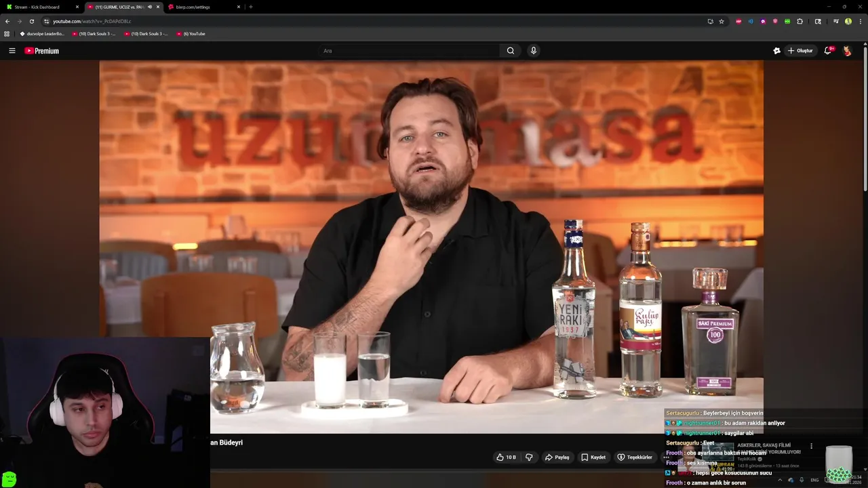Open the media controls icon in the toolbar
The width and height of the screenshot is (868, 488).
(x=836, y=21)
